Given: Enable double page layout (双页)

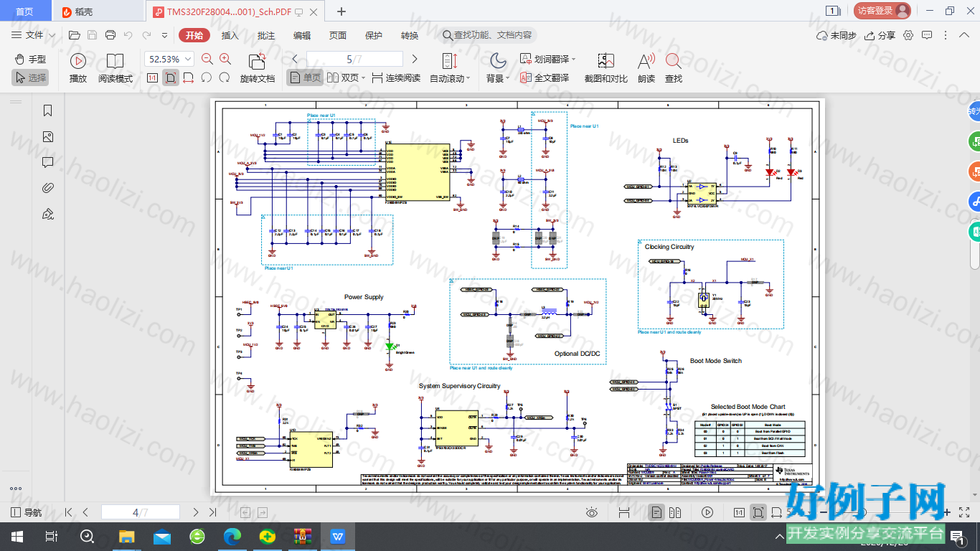Looking at the screenshot, I should 346,77.
